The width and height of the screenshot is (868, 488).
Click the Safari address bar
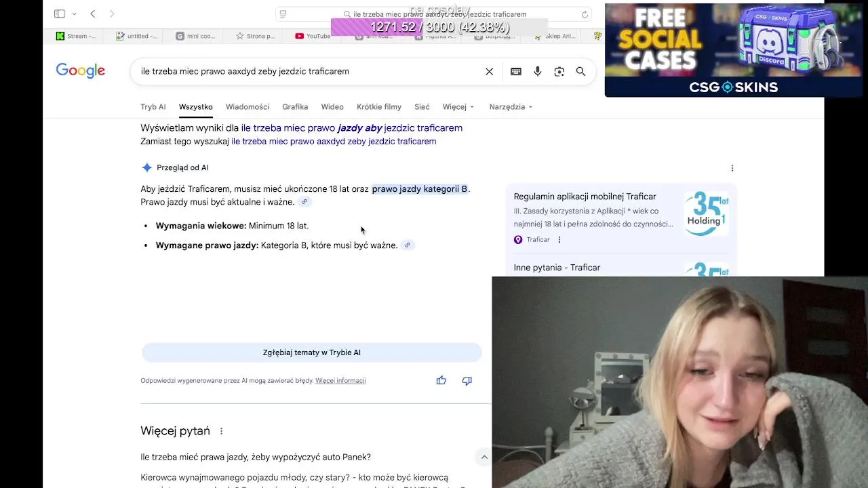click(x=434, y=14)
